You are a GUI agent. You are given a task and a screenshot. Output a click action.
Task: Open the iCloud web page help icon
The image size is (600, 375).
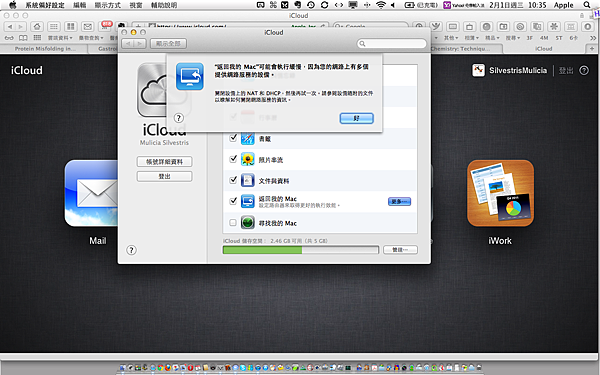tap(584, 70)
